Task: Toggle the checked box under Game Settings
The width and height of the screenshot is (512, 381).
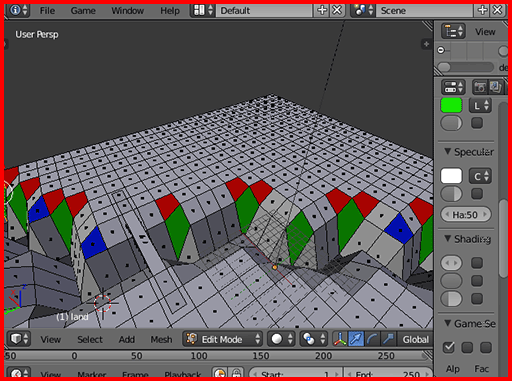Action: pos(449,347)
